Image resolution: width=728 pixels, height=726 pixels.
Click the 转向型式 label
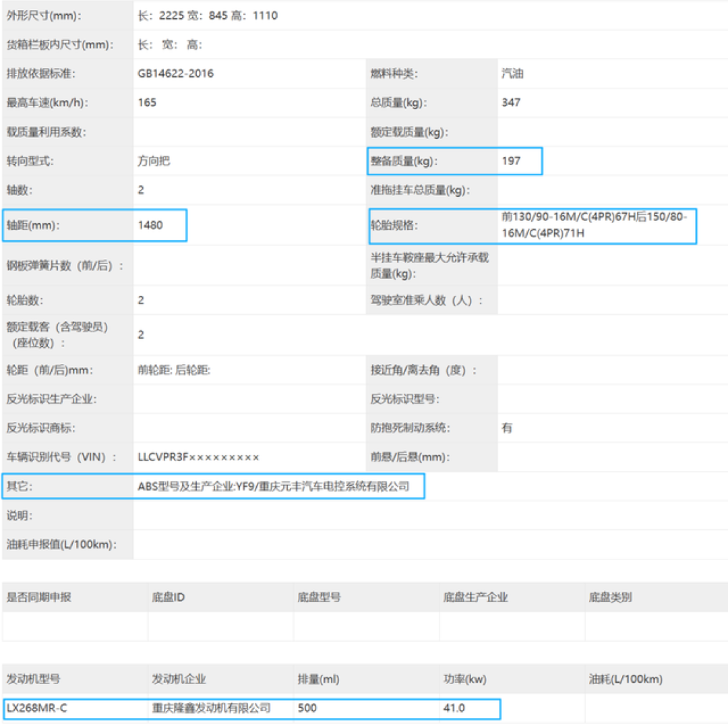tap(30, 161)
